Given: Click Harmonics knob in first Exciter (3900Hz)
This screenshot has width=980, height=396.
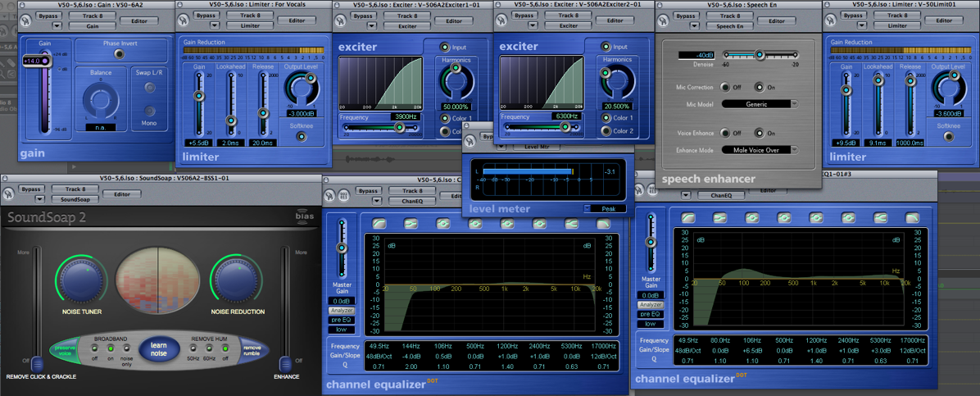Looking at the screenshot, I should click(455, 80).
